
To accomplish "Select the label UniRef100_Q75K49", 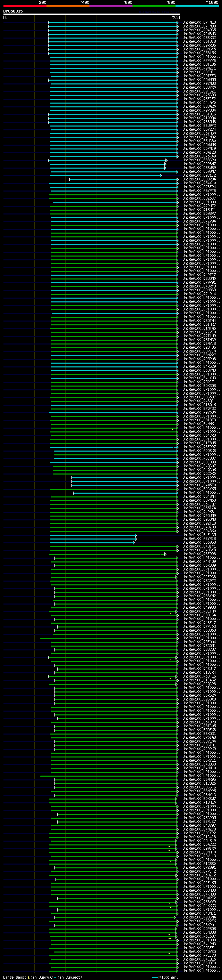I will pyautogui.click(x=199, y=156).
